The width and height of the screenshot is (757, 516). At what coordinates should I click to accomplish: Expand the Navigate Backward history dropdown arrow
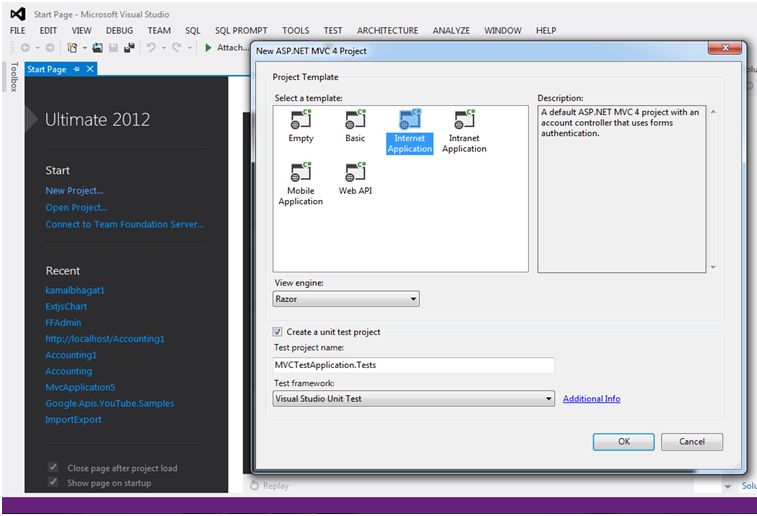coord(37,48)
